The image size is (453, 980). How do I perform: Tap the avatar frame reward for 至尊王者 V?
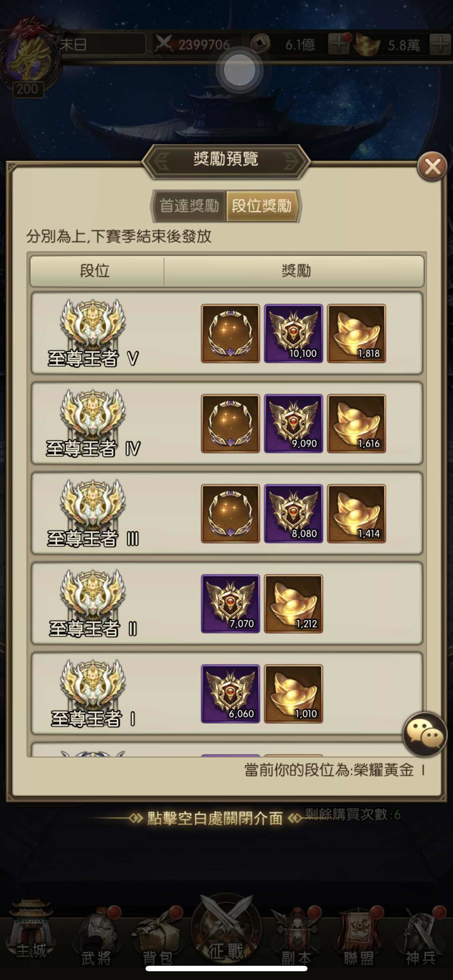click(x=230, y=333)
